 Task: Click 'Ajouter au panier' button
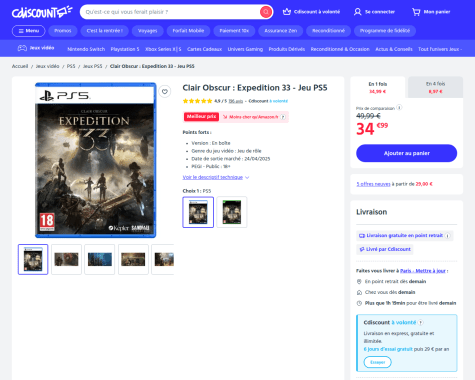pyautogui.click(x=406, y=153)
